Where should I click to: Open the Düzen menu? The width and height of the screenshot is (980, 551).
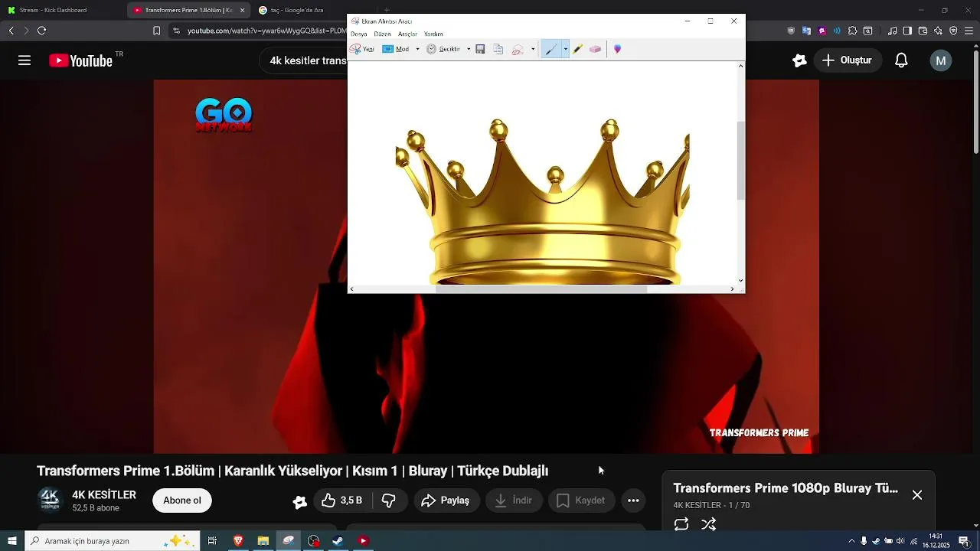click(x=383, y=34)
